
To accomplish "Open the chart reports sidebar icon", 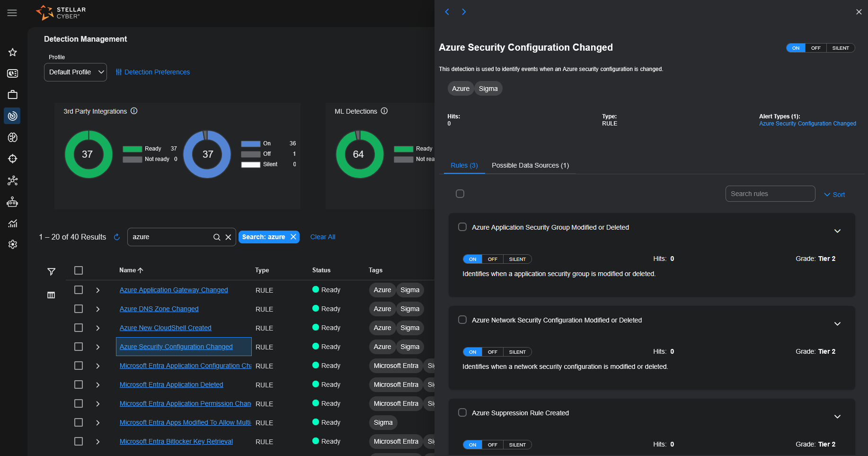I will tap(13, 224).
